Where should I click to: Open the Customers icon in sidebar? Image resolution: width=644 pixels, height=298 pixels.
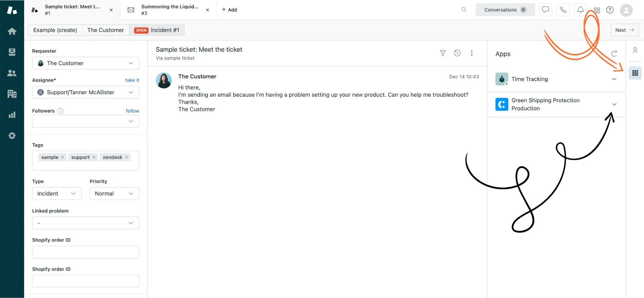click(12, 73)
